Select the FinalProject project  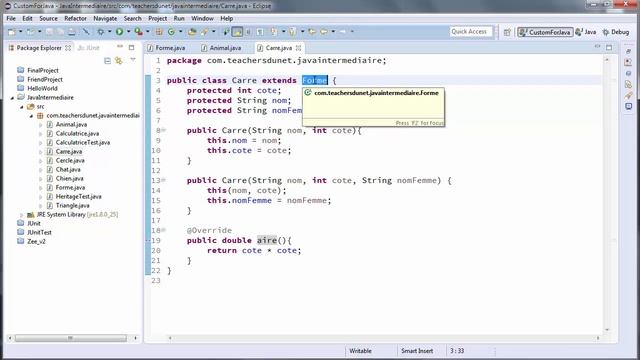pos(43,71)
